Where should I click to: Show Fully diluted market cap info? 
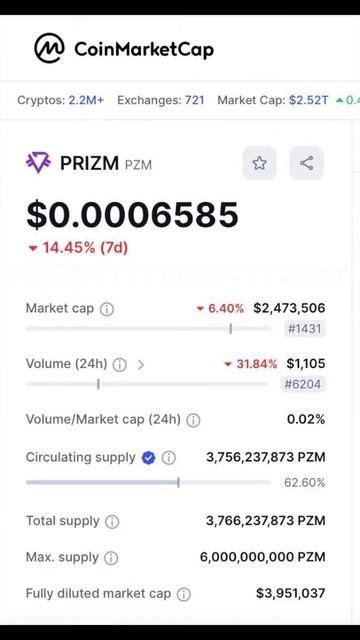pos(184,594)
